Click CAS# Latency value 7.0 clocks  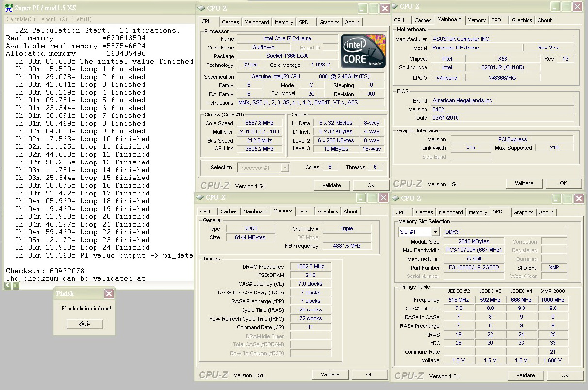310,284
